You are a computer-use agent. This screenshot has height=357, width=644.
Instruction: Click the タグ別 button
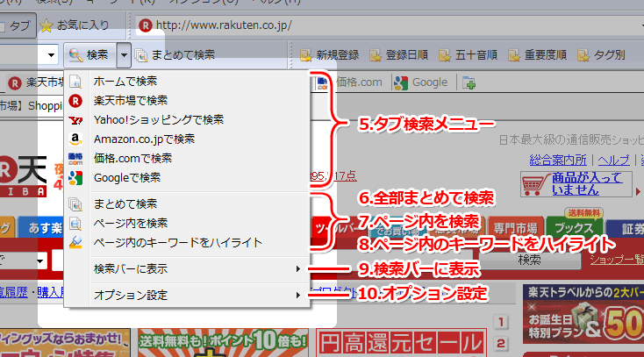[602, 55]
